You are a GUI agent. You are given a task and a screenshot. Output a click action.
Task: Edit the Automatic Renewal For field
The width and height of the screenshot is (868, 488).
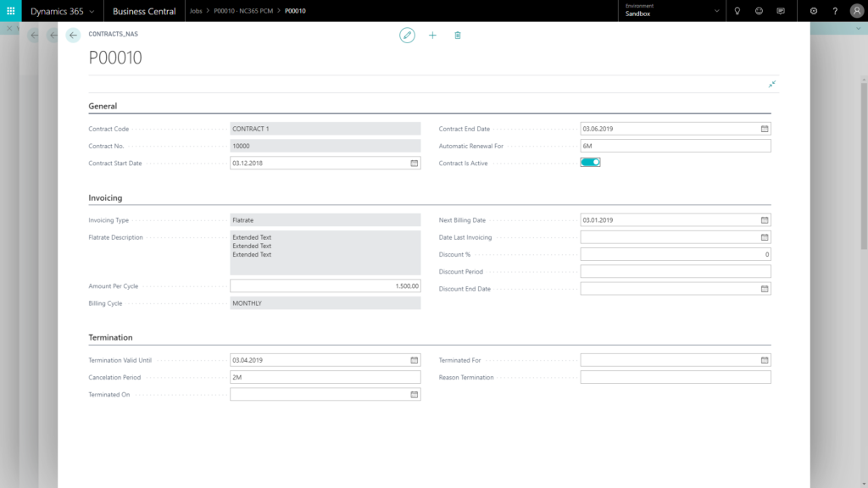click(x=676, y=146)
